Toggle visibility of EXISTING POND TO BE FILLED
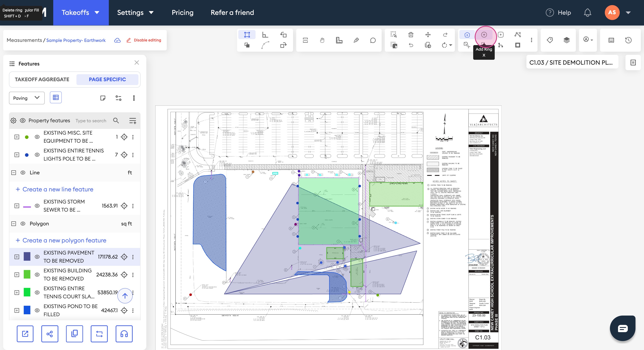The image size is (644, 350). [x=37, y=310]
